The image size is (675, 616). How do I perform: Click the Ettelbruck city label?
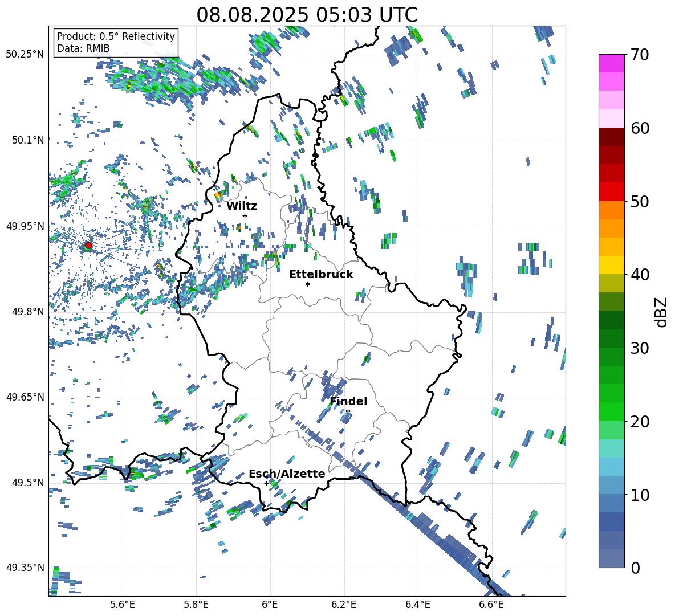(321, 274)
